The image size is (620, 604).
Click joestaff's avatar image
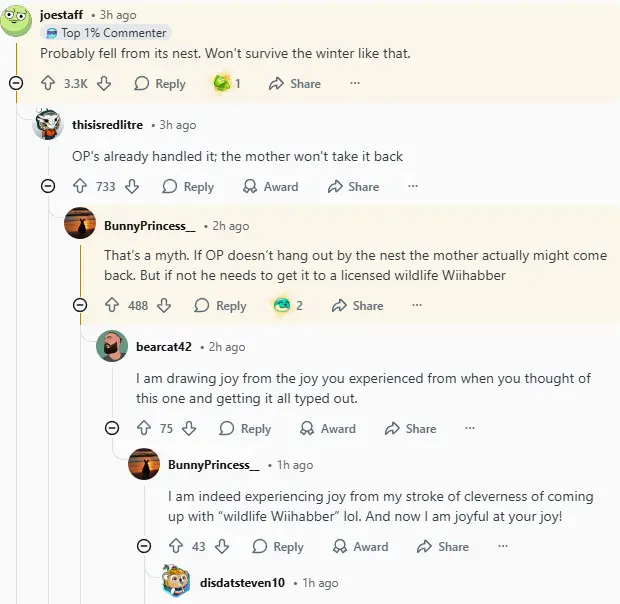[x=16, y=20]
